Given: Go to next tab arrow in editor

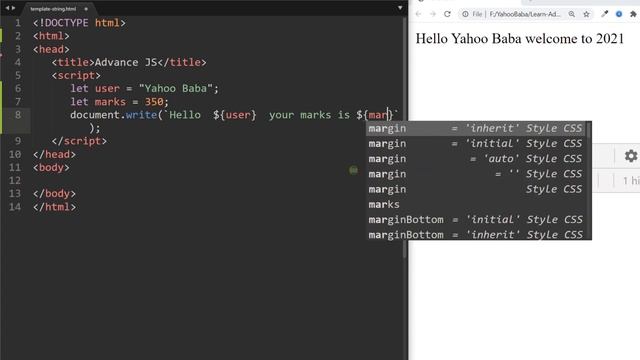Looking at the screenshot, I should pyautogui.click(x=13, y=8).
